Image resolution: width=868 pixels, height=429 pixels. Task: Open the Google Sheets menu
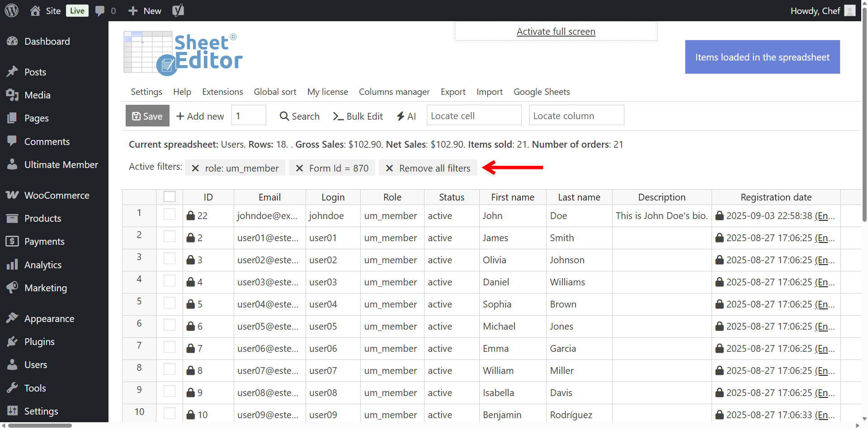click(542, 92)
